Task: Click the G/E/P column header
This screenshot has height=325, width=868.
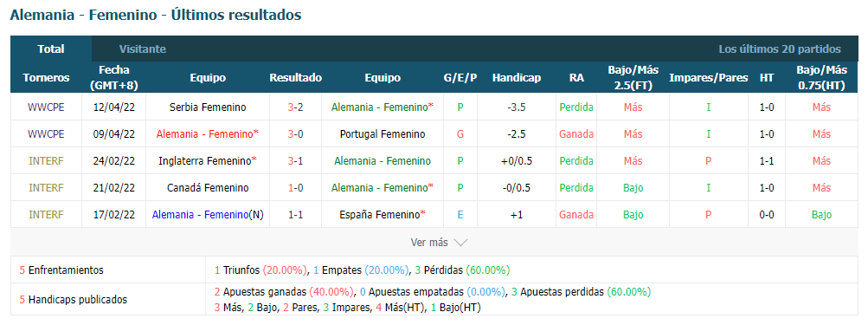Action: point(460,78)
